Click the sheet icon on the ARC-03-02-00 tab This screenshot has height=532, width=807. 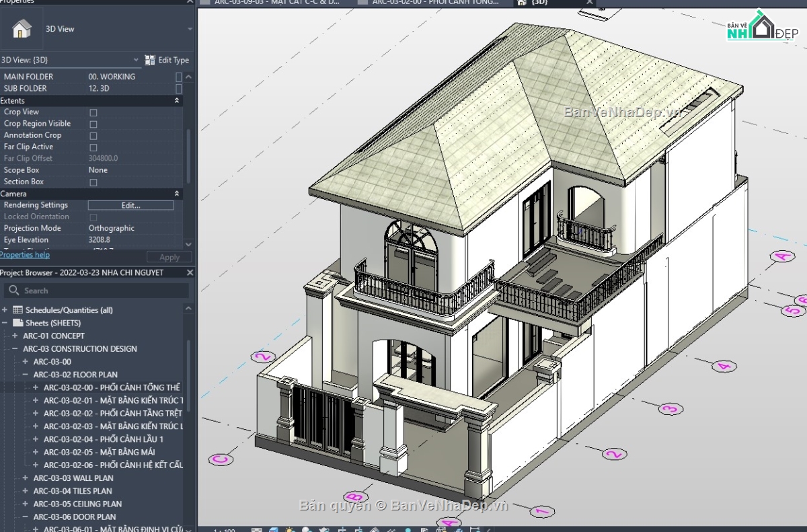[x=363, y=2]
